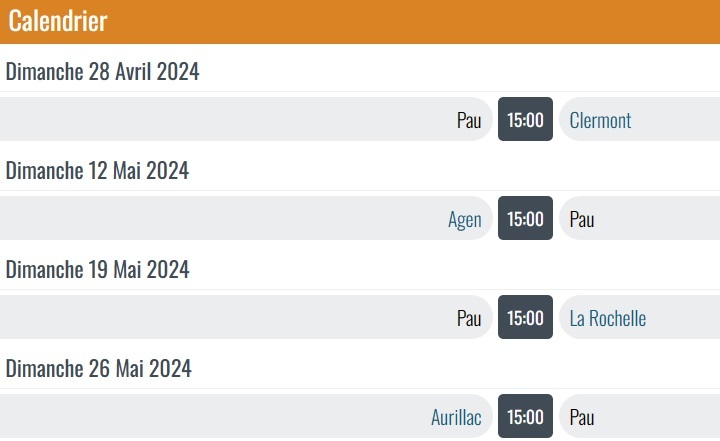
Task: Click the Calendrier header title
Action: coord(58,21)
